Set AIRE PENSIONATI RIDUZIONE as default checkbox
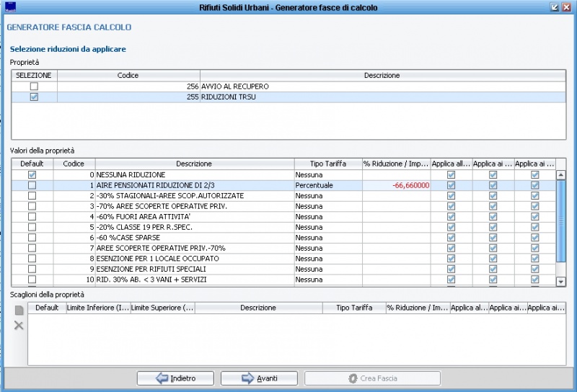Image resolution: width=577 pixels, height=392 pixels. (x=32, y=185)
